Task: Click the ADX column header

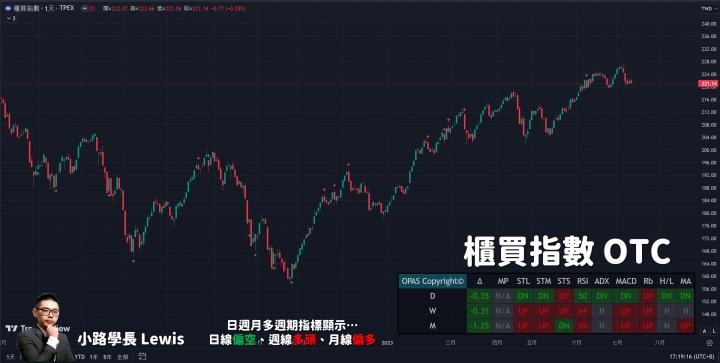Action: pos(602,281)
